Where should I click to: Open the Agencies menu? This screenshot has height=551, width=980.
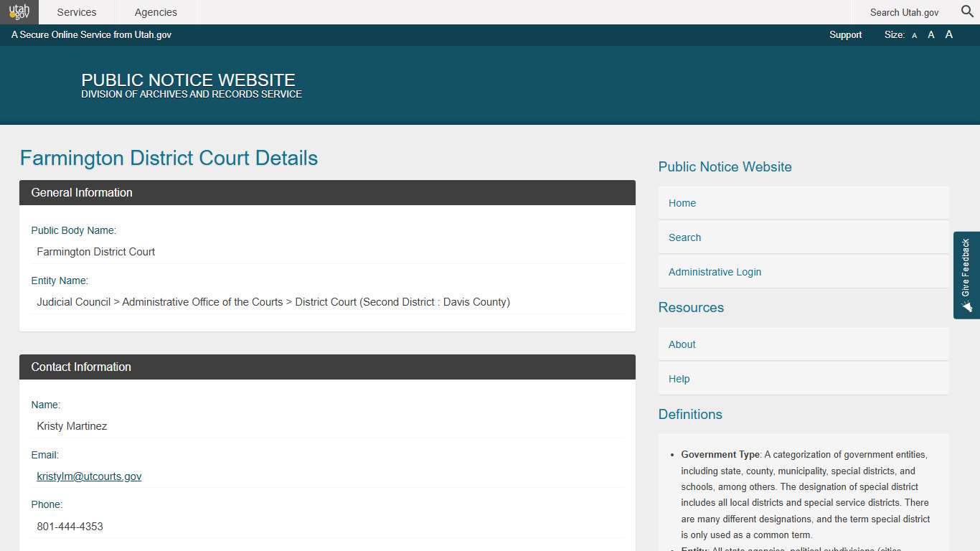click(155, 12)
